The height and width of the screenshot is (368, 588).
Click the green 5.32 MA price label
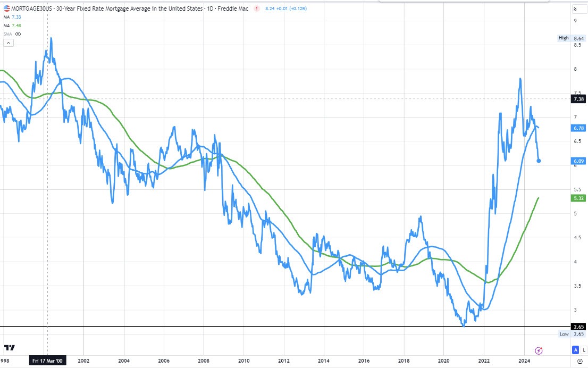point(578,198)
